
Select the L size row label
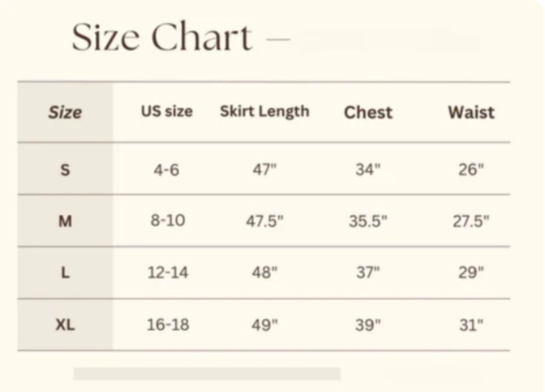click(65, 273)
